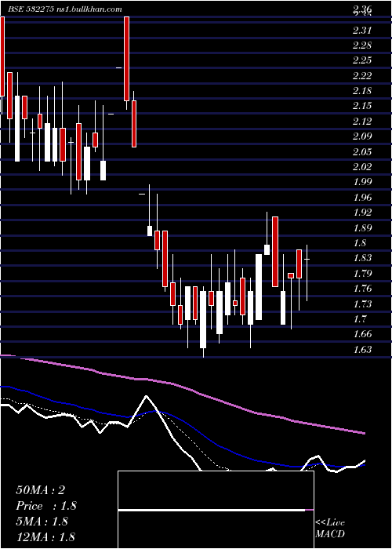This screenshot has width=392, height=549.
Task: Click the BSE 532275 ns1.bullkhan.com header text
Action: pyautogui.click(x=65, y=9)
